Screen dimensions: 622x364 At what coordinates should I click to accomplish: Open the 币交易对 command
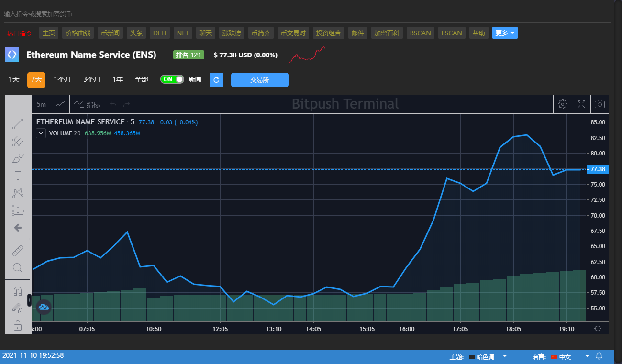293,33
